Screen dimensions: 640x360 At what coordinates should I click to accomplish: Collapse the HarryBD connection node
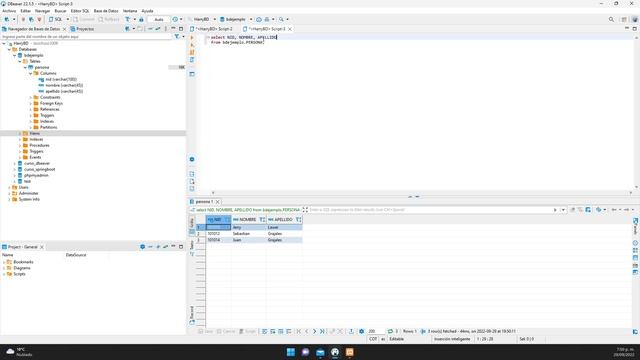tap(4, 43)
